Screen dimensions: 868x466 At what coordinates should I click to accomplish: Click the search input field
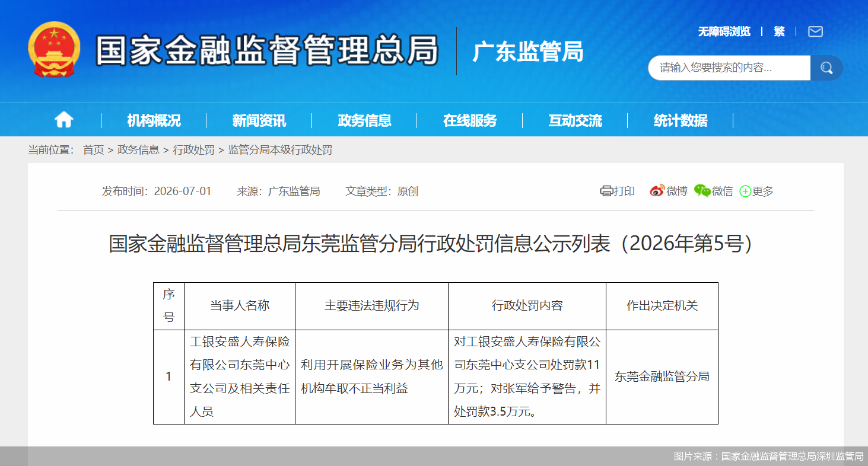coord(729,68)
